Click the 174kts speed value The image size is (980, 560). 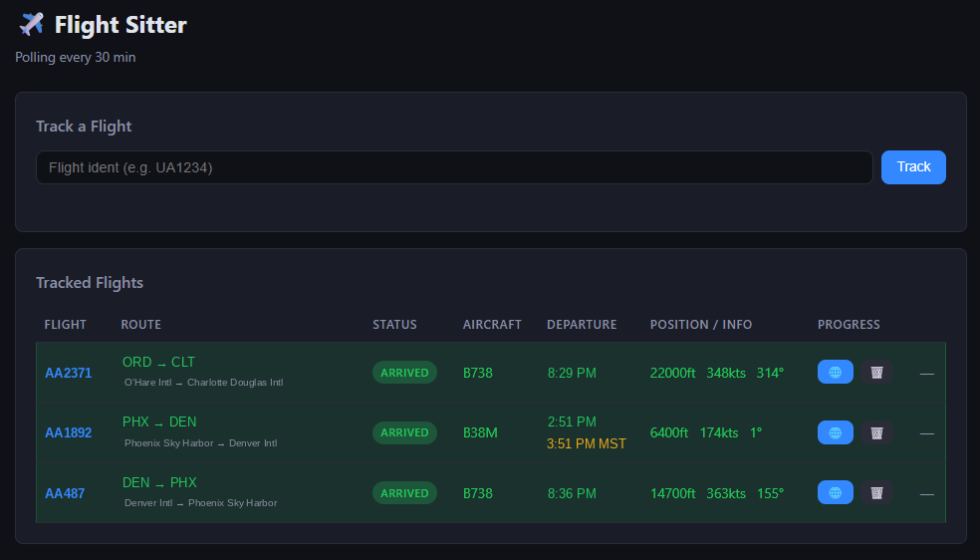tap(719, 433)
